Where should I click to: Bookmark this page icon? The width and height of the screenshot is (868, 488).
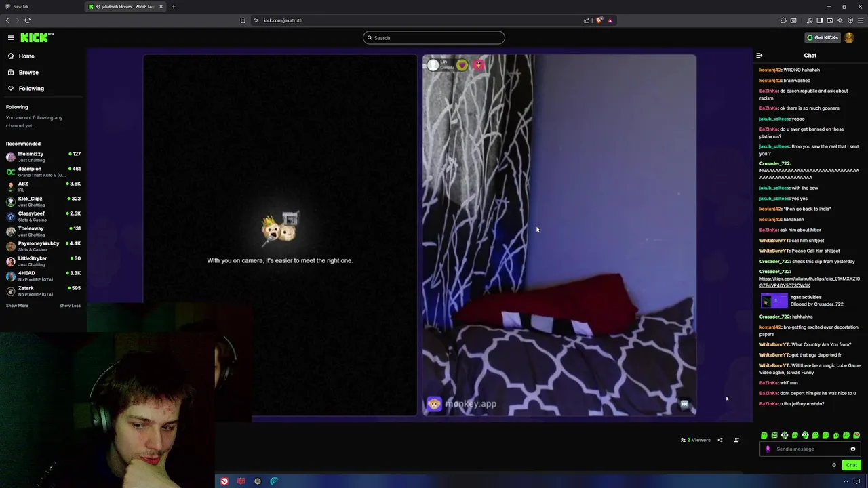click(243, 20)
